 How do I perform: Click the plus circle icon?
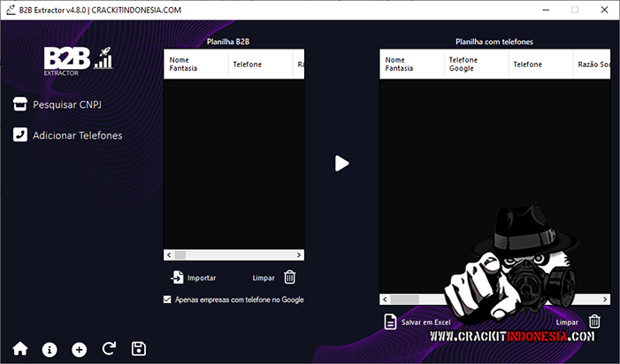click(x=80, y=349)
